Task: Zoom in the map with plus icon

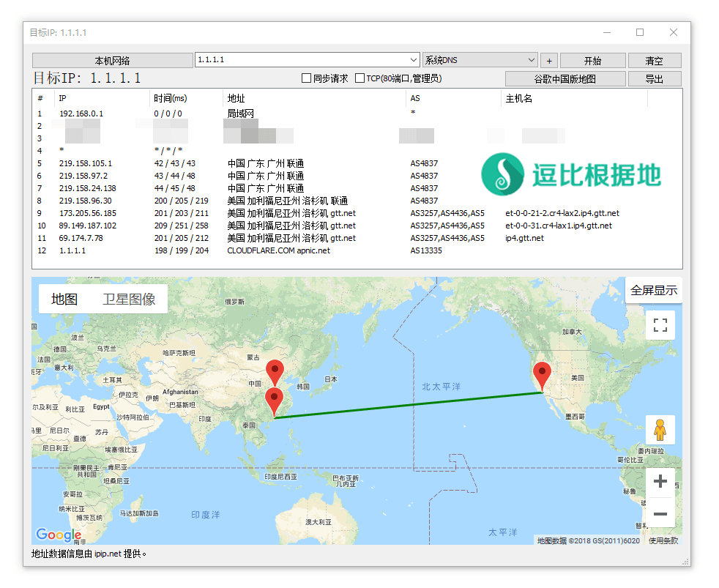Action: 660,481
